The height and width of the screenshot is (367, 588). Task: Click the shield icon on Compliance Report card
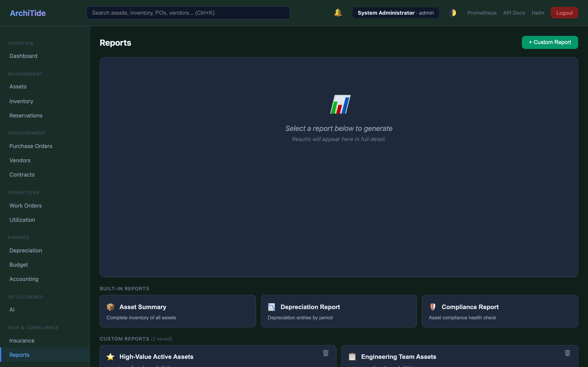433,307
